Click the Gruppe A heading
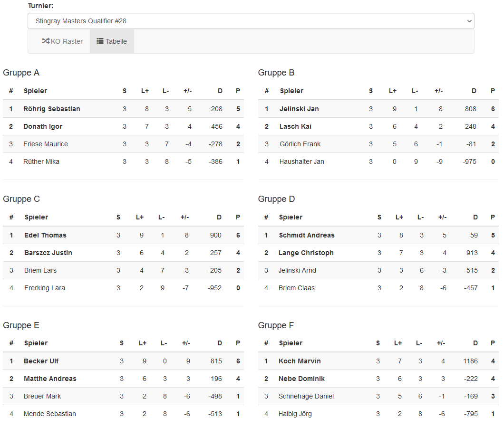The image size is (504, 427). click(21, 73)
